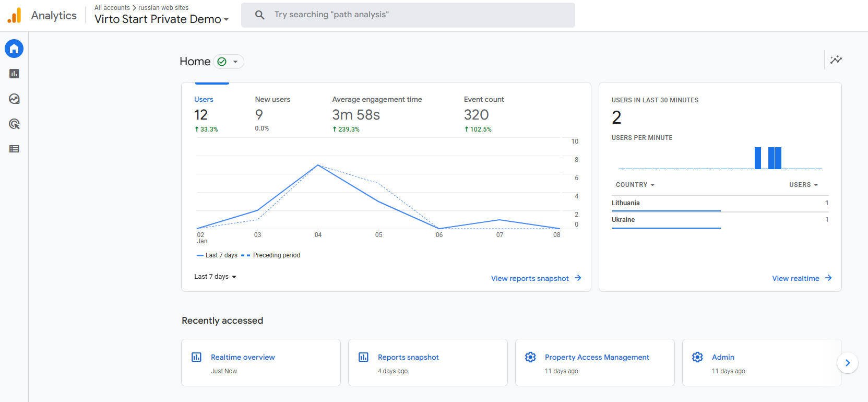This screenshot has height=402, width=868.
Task: Click the peak chart point at 04
Action: pos(318,165)
